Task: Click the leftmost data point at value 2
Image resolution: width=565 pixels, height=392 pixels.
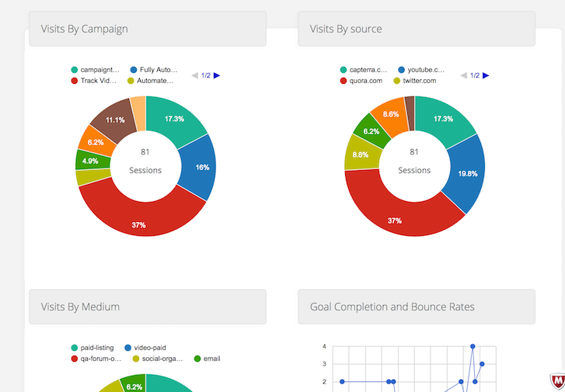Action: click(x=342, y=382)
